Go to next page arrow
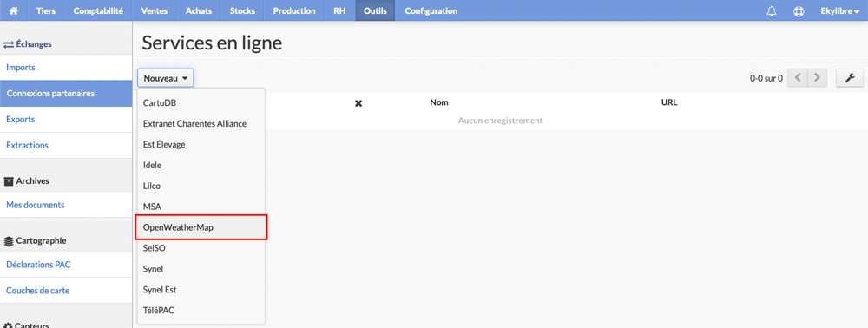This screenshot has width=868, height=328. [817, 78]
